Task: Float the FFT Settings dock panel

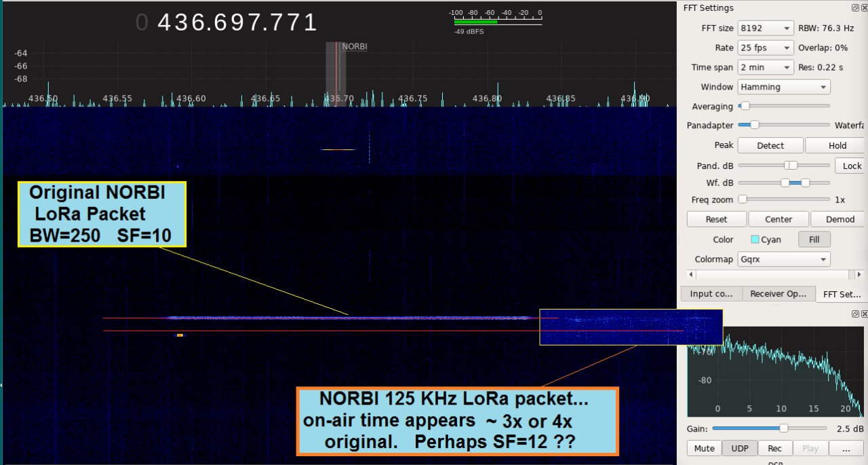Action: pos(856,8)
